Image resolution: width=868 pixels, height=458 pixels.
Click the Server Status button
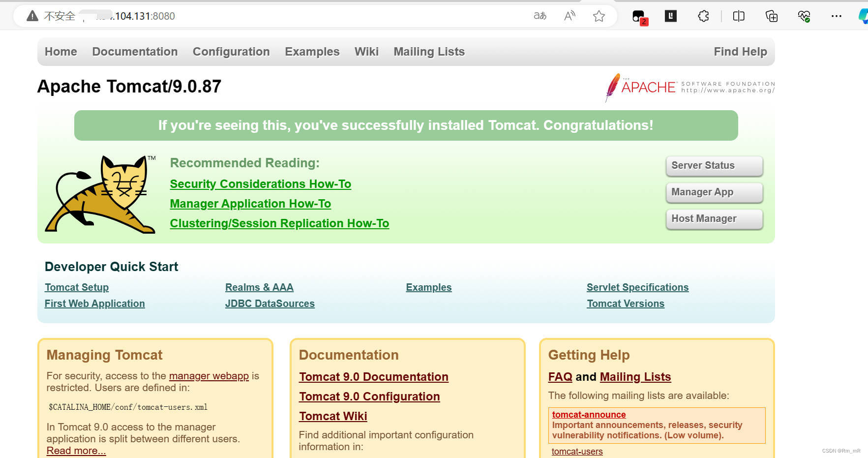click(x=714, y=166)
